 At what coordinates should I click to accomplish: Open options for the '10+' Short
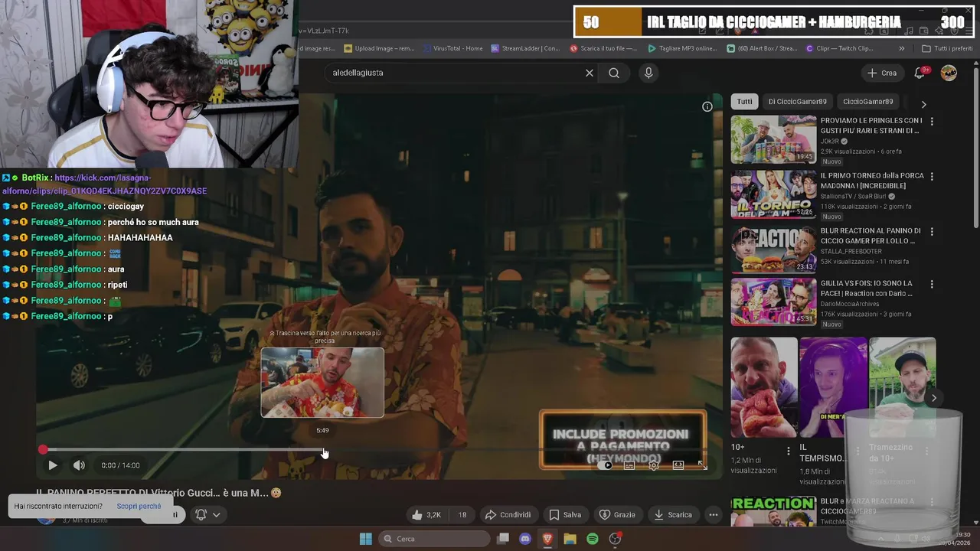point(789,452)
